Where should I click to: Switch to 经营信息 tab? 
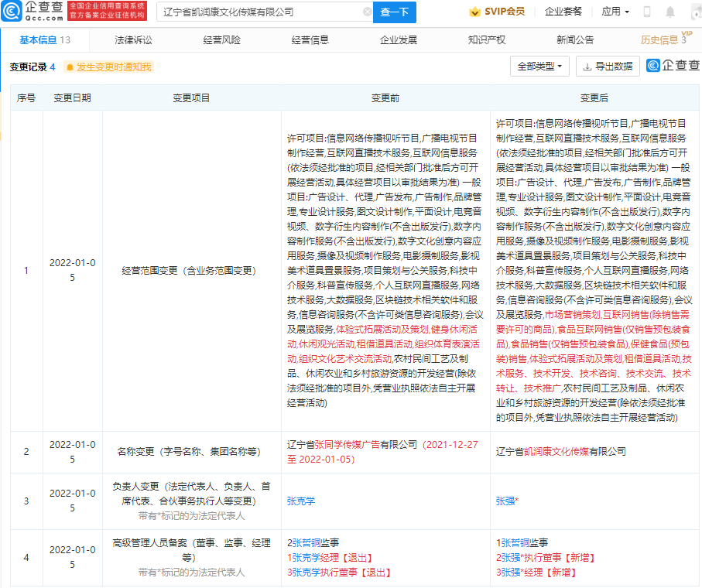pyautogui.click(x=310, y=39)
